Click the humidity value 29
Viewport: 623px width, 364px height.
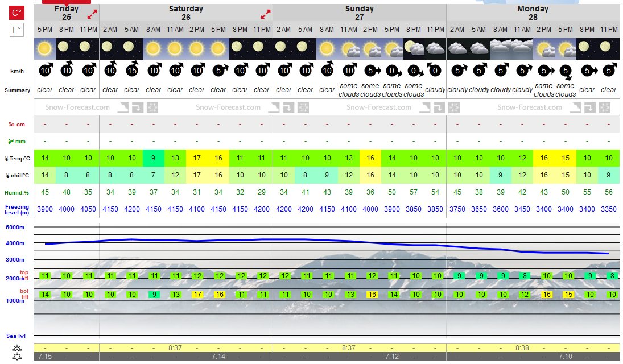[262, 192]
